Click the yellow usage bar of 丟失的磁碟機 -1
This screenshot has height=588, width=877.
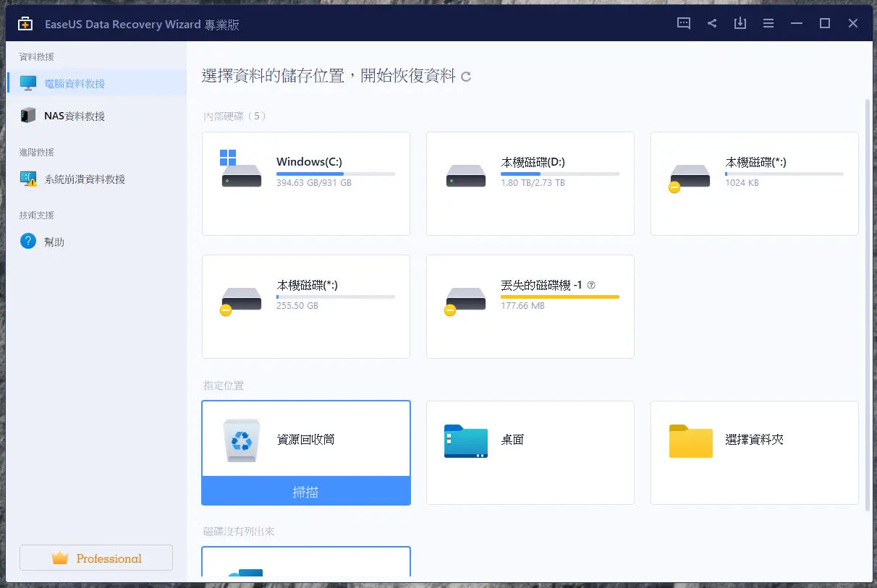tap(560, 297)
